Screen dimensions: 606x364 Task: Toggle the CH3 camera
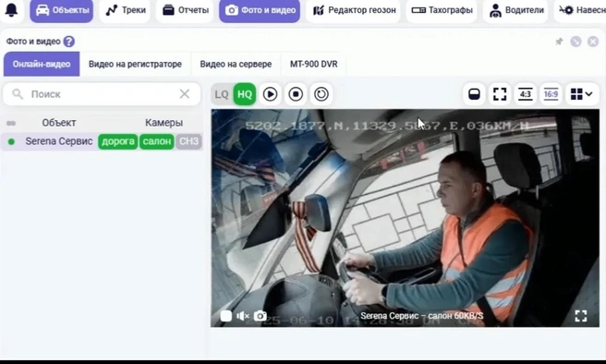pos(188,141)
